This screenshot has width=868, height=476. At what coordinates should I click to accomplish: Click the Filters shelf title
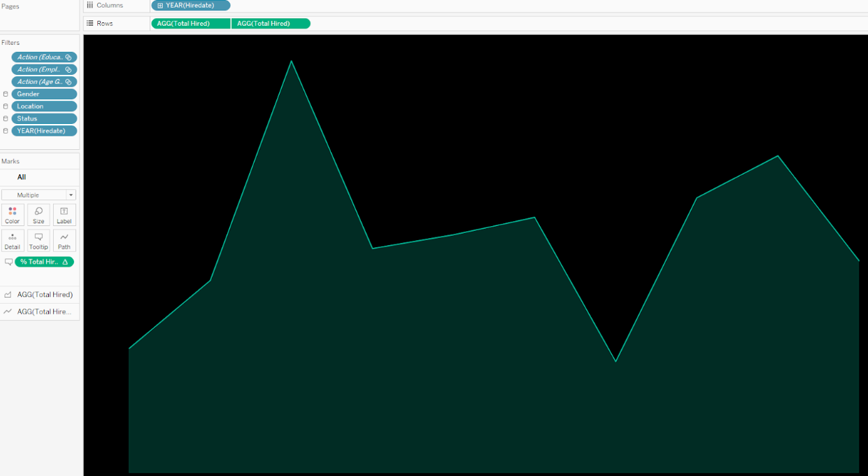10,43
